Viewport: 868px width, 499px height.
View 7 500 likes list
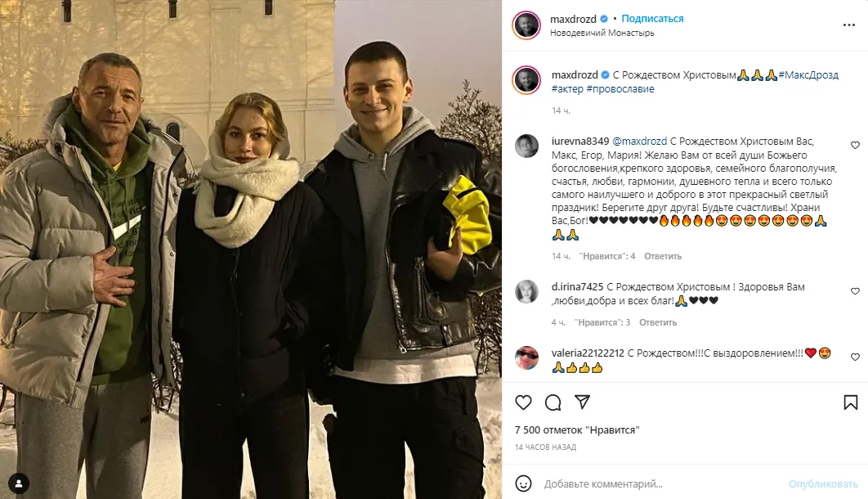pyautogui.click(x=577, y=429)
